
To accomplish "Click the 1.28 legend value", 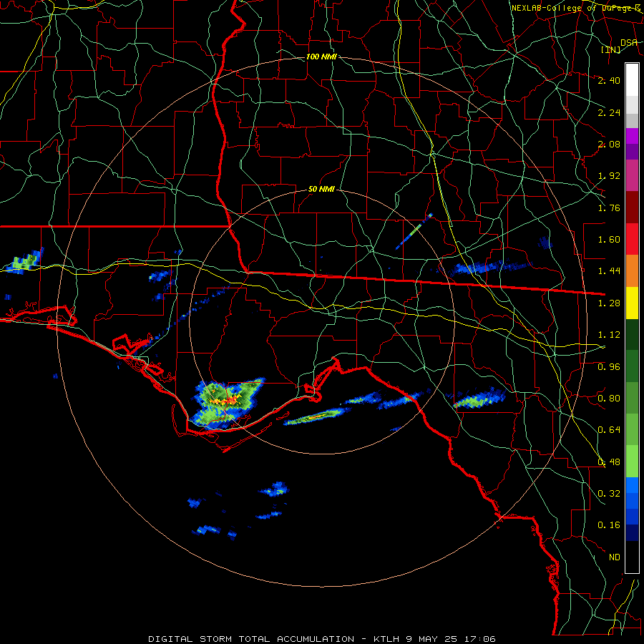I will (609, 303).
